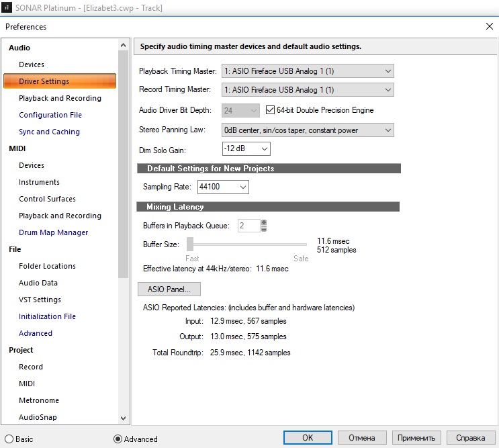Open Instruments page
This screenshot has height=448, width=499.
point(39,182)
